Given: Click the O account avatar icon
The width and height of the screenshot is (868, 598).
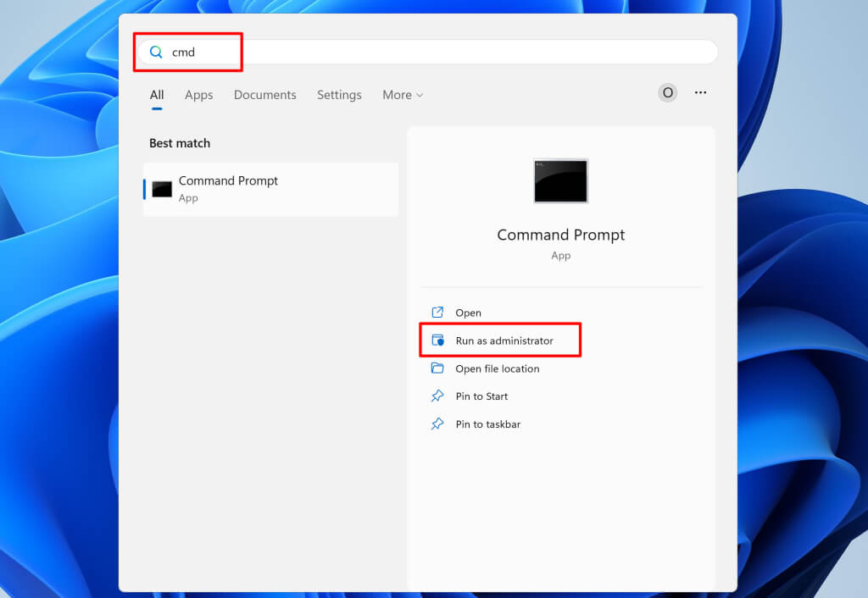Looking at the screenshot, I should click(x=668, y=93).
